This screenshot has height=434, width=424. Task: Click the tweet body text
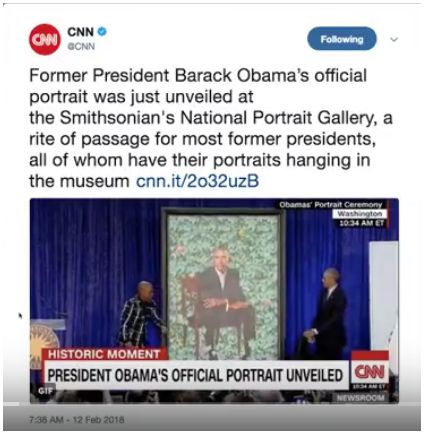click(211, 128)
